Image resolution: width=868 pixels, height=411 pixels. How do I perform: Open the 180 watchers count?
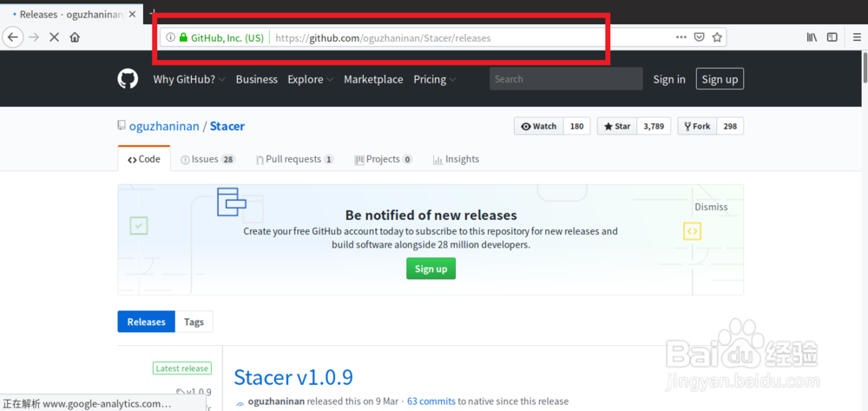(x=577, y=126)
